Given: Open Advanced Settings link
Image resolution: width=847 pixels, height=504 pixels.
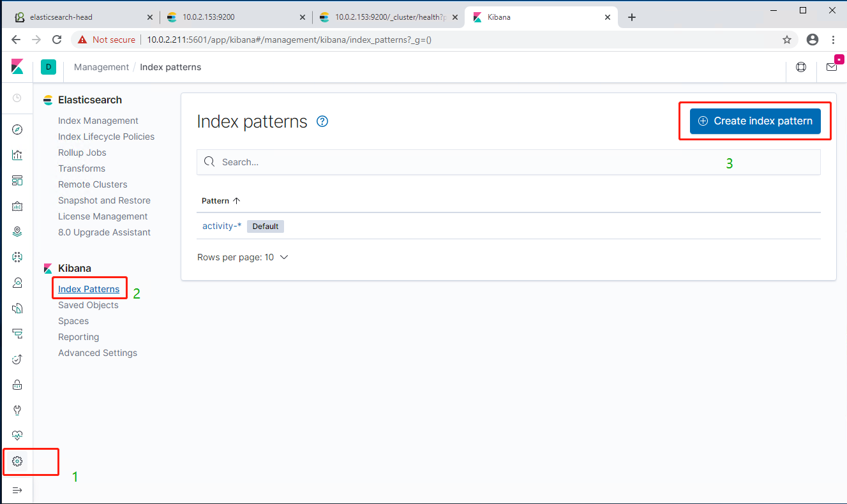Looking at the screenshot, I should (x=98, y=353).
